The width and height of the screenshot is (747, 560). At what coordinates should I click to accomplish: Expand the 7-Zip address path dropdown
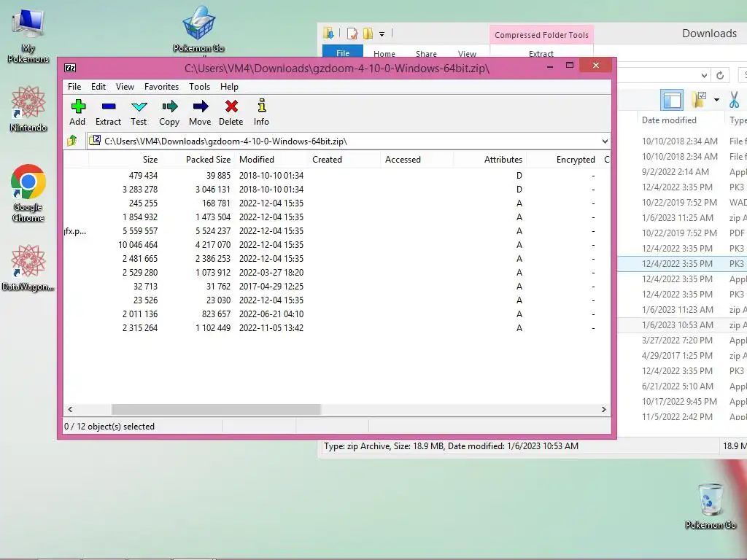(x=605, y=141)
